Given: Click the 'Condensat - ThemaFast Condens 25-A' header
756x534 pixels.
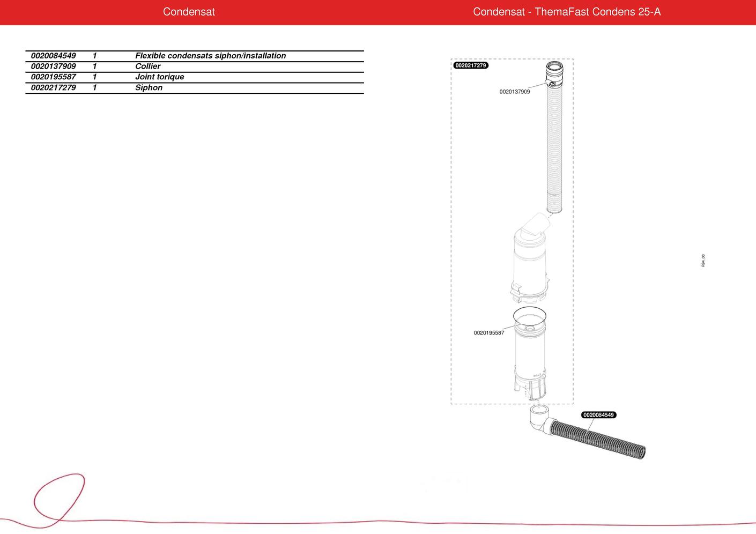Looking at the screenshot, I should (566, 12).
